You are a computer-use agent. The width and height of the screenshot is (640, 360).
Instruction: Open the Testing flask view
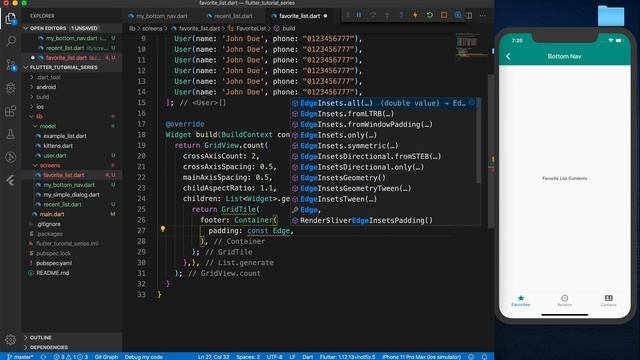coord(11,134)
